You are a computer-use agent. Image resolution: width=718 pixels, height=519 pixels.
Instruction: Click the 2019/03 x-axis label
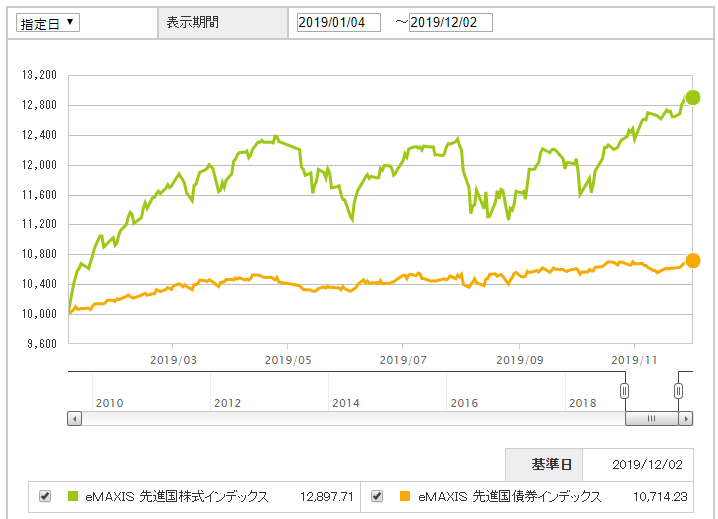173,360
